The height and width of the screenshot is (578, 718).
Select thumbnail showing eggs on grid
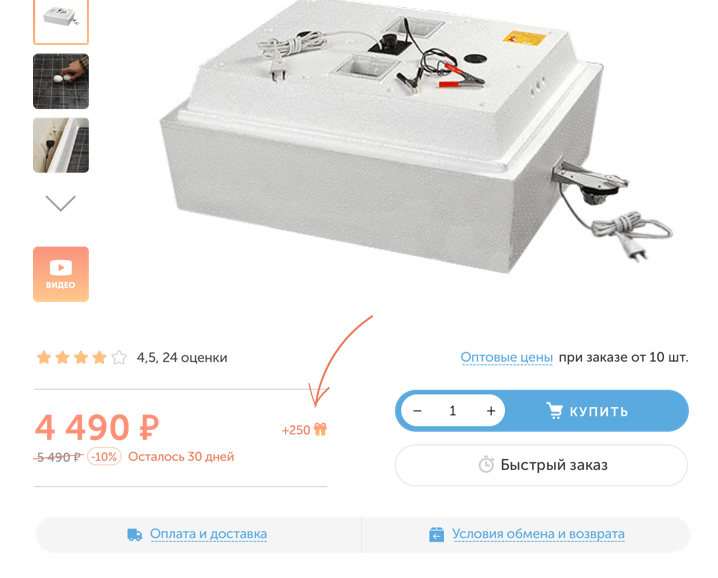[61, 81]
